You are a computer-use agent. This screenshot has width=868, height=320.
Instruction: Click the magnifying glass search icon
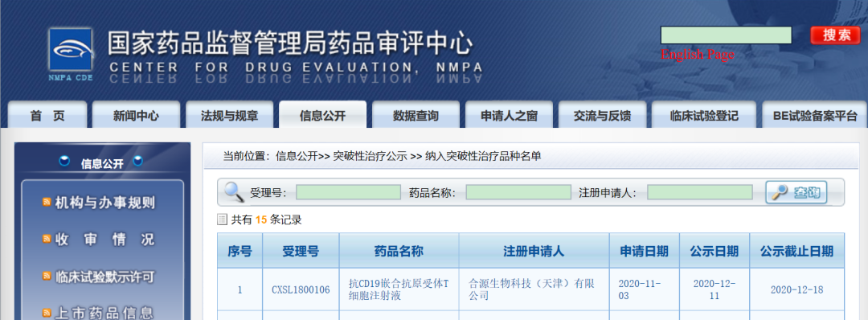coord(234,192)
